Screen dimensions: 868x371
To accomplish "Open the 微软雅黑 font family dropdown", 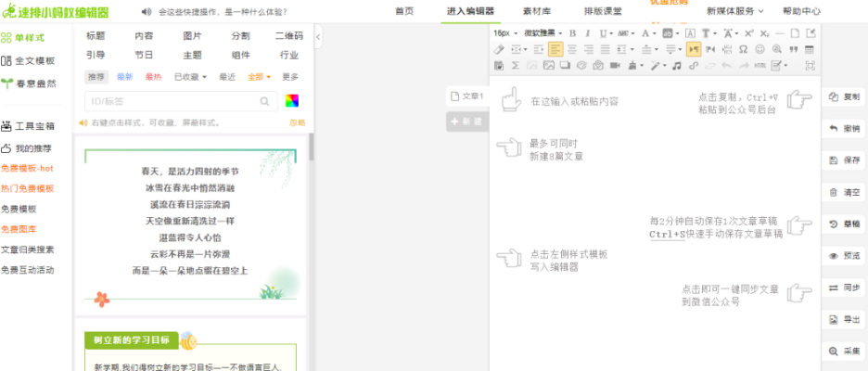I will pos(543,33).
